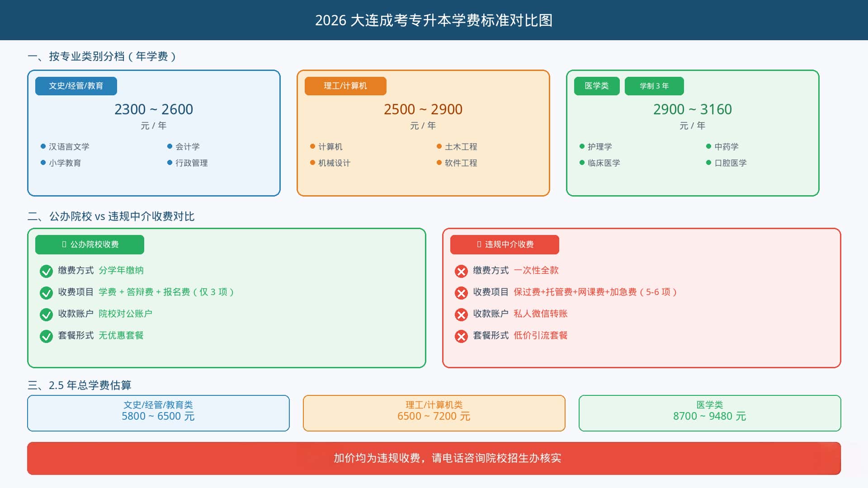Click the blue bullet dot before 汉语言文学

point(43,146)
